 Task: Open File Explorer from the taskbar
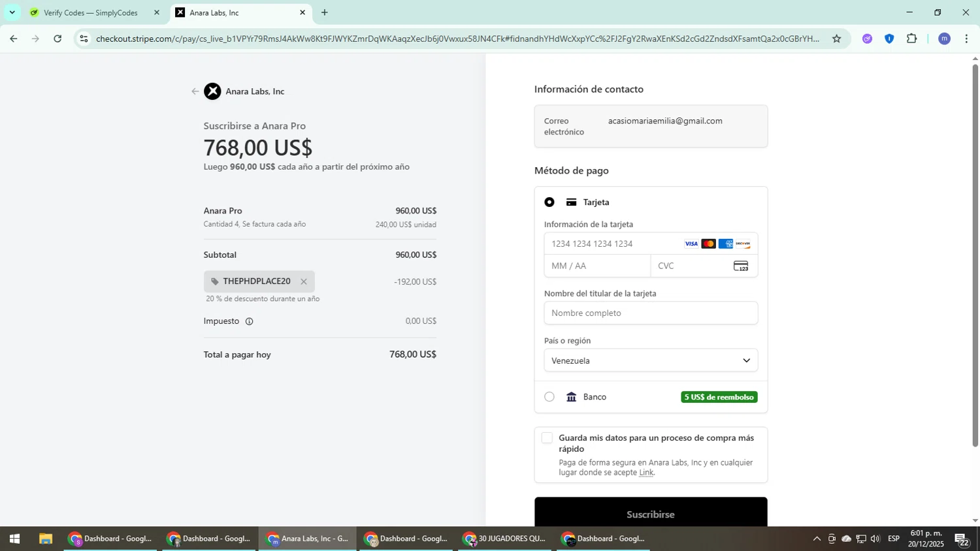(45, 539)
